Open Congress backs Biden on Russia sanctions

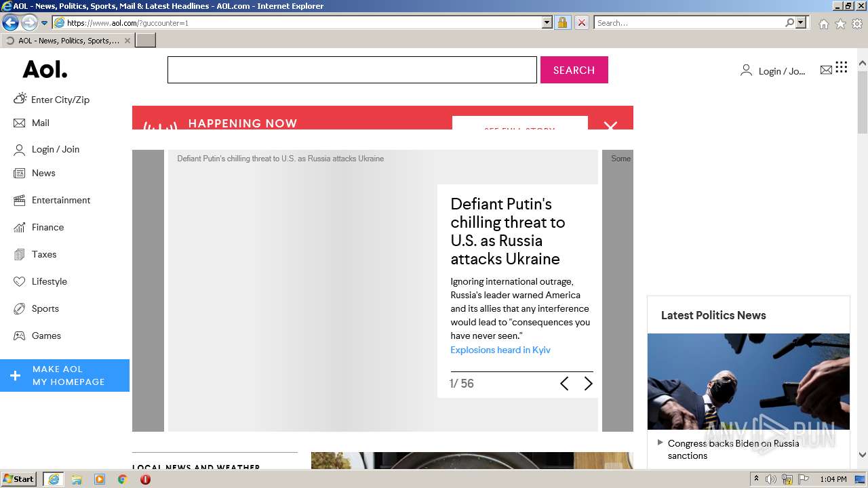[x=733, y=449]
